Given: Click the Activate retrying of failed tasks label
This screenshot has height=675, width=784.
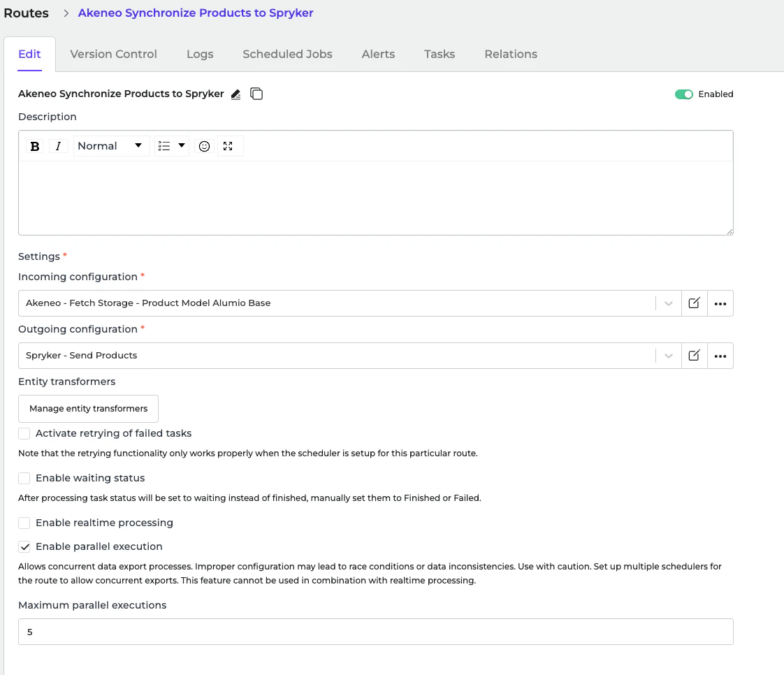Looking at the screenshot, I should [x=113, y=433].
